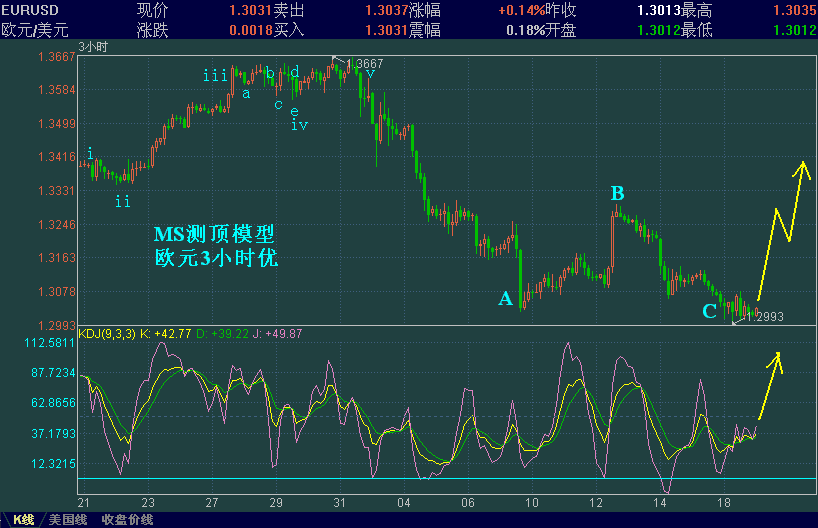
Task: Click the 欧元/美元 pair name
Action: 34,30
